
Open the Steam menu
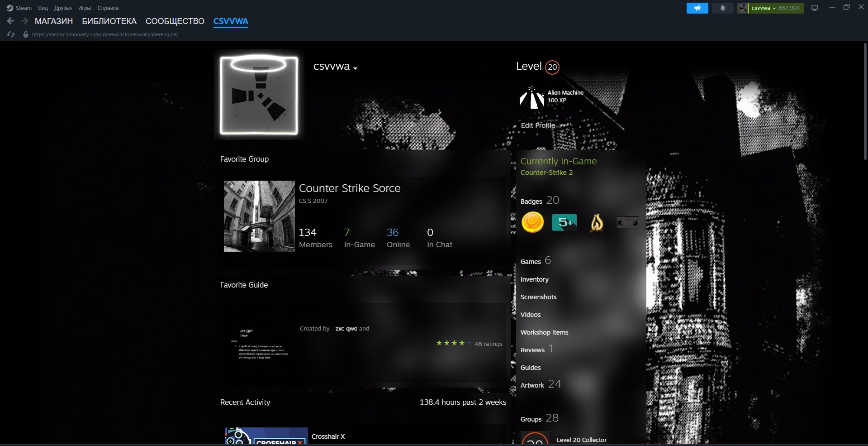click(24, 8)
